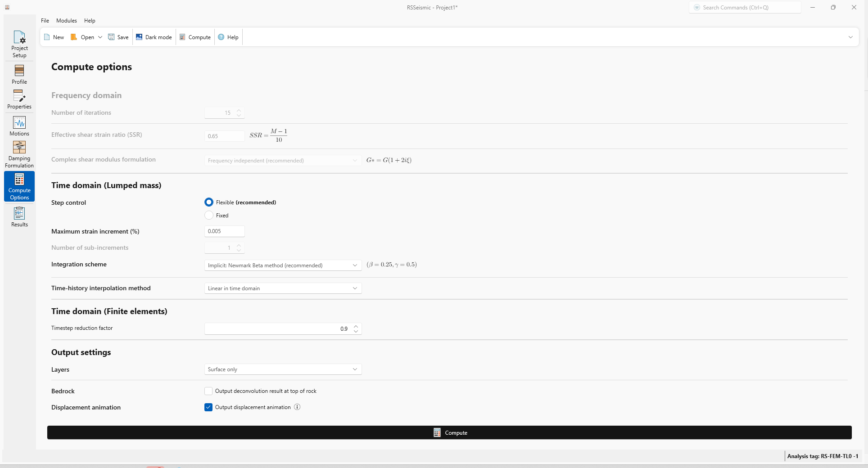This screenshot has width=868, height=468.
Task: Click the Open folder toolbar icon
Action: pyautogui.click(x=74, y=37)
